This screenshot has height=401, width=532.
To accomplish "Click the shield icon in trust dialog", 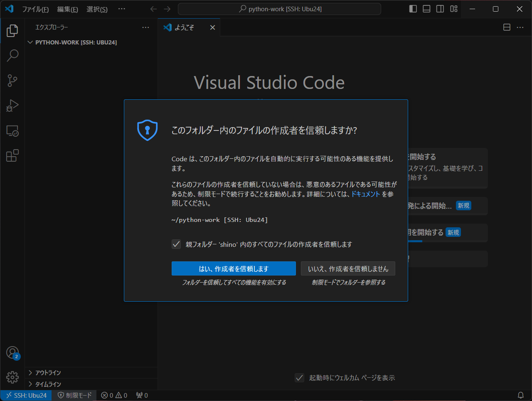I will (148, 130).
